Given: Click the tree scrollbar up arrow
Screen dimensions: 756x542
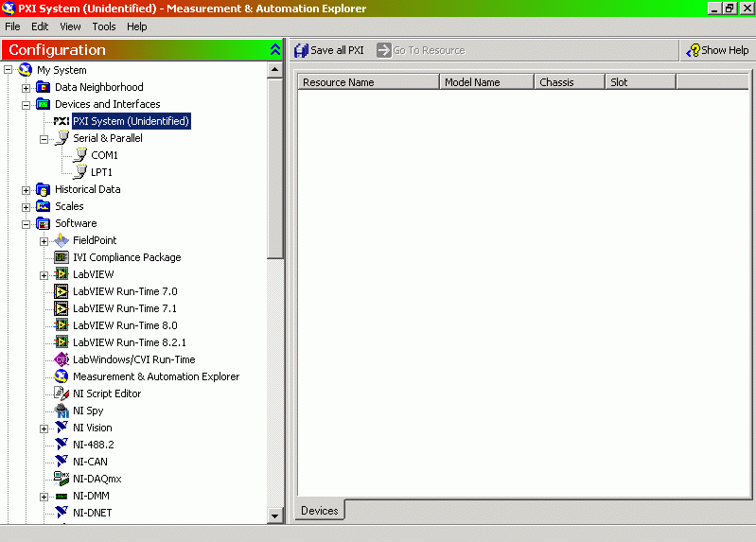Looking at the screenshot, I should (274, 70).
